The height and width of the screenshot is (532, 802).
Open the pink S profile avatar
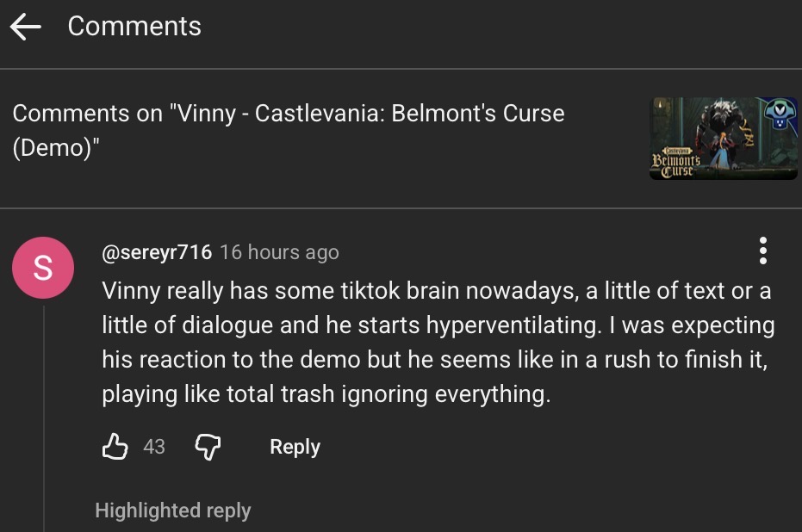point(43,268)
